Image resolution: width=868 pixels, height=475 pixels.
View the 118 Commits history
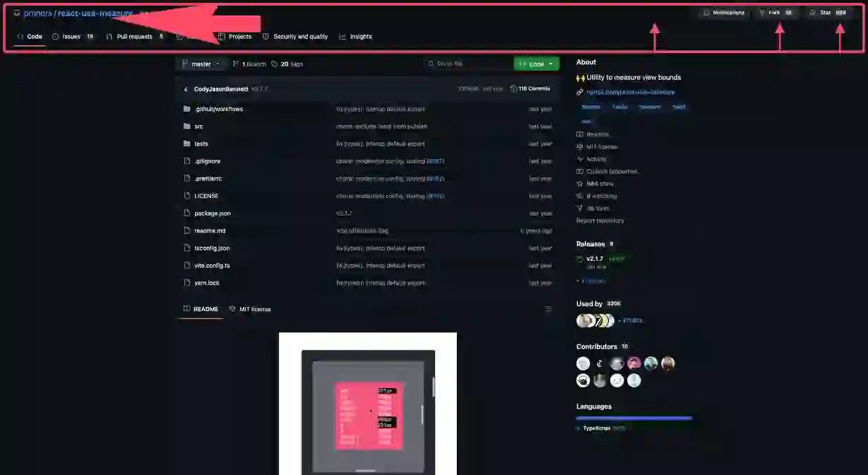point(530,89)
